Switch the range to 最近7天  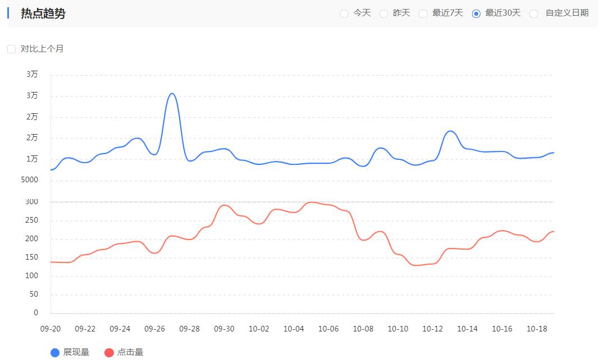point(423,13)
